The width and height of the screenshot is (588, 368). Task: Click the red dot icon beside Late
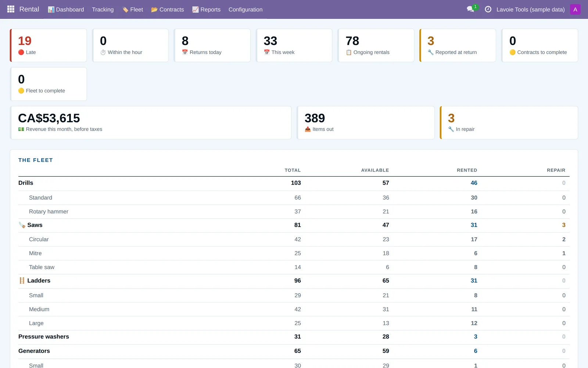click(x=21, y=52)
